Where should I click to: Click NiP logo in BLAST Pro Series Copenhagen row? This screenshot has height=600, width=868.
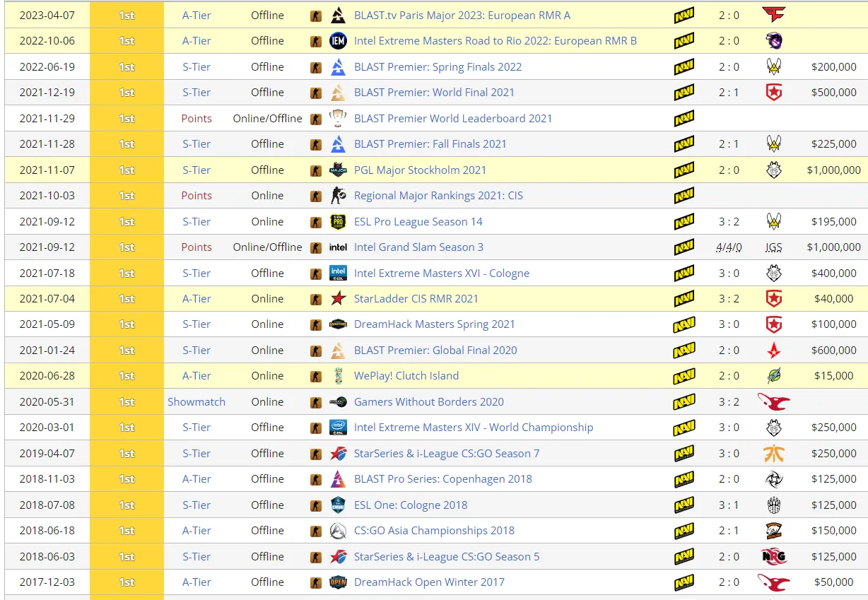774,479
